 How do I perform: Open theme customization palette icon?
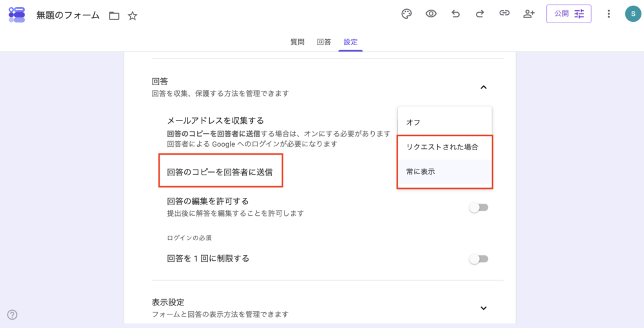click(x=406, y=14)
